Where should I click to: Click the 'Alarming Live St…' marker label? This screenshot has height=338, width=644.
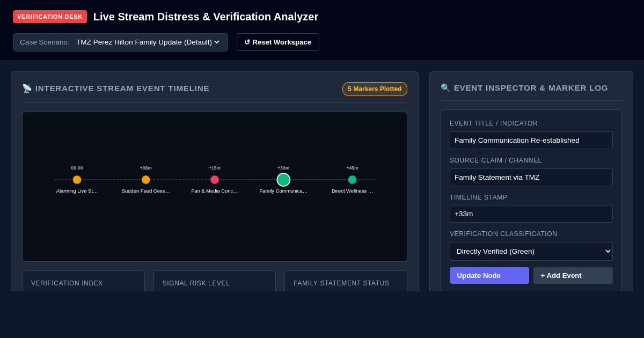[x=77, y=191]
